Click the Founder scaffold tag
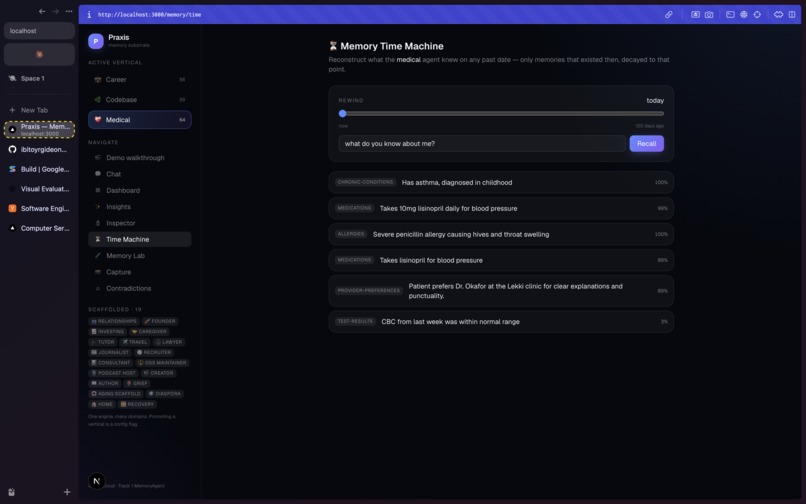 (160, 321)
